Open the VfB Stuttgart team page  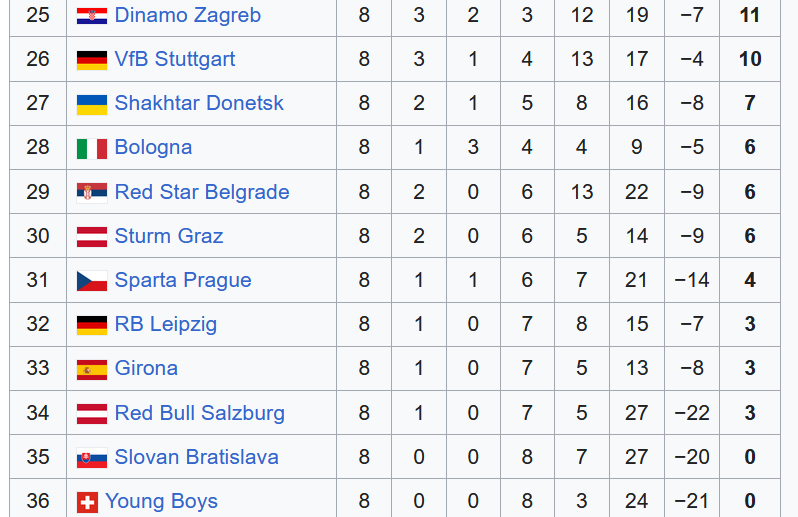click(x=175, y=59)
